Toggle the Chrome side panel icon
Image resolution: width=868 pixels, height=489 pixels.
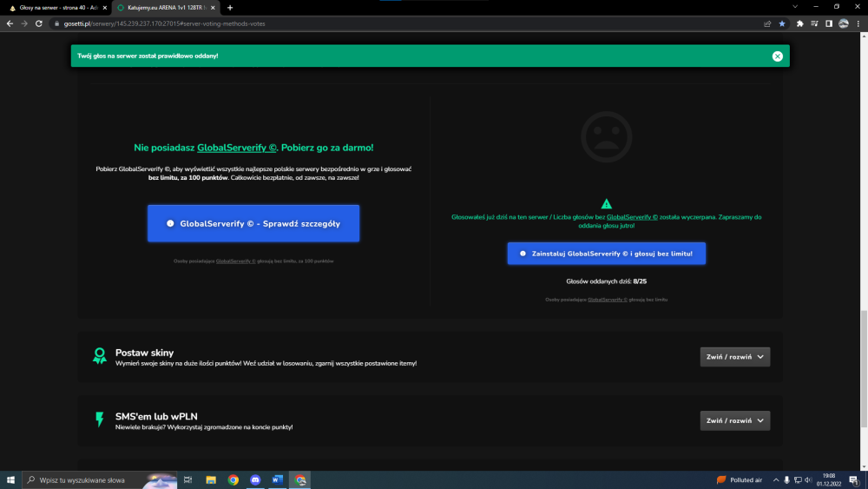click(x=829, y=23)
